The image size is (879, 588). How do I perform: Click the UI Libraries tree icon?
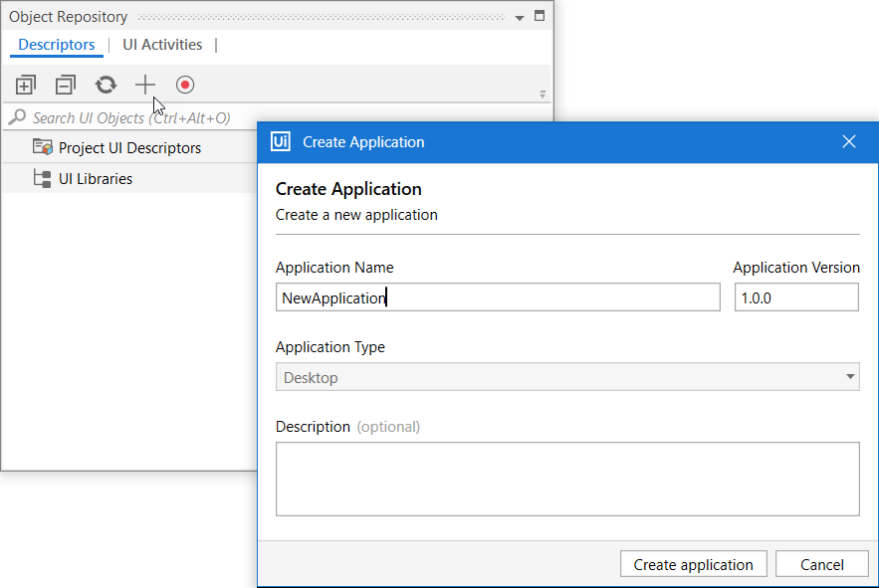(x=42, y=179)
